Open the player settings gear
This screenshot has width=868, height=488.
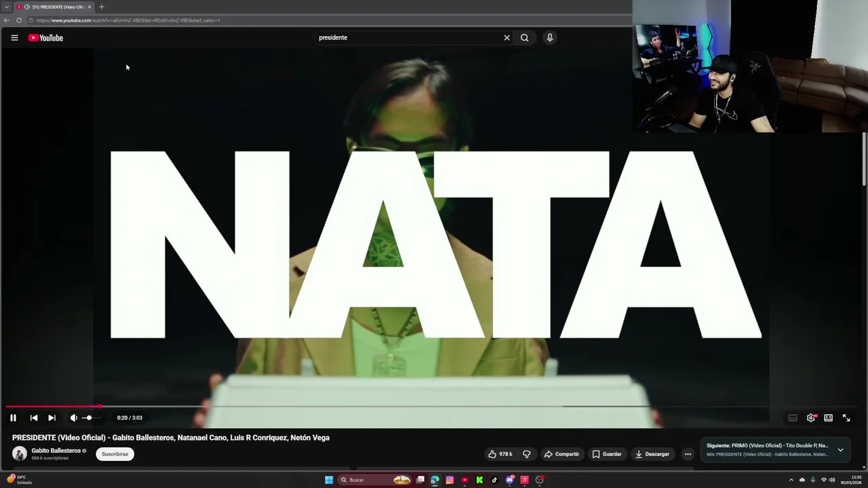click(x=810, y=418)
